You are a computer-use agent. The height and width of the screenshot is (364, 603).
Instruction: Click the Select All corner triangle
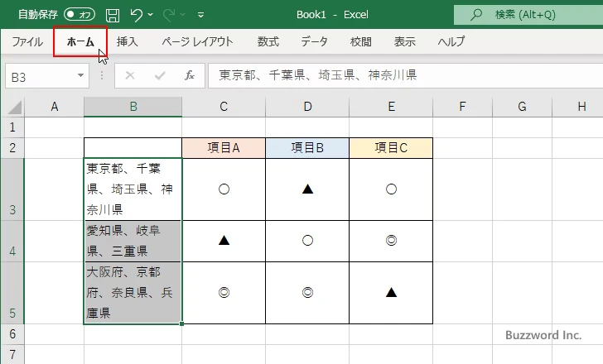pos(15,107)
